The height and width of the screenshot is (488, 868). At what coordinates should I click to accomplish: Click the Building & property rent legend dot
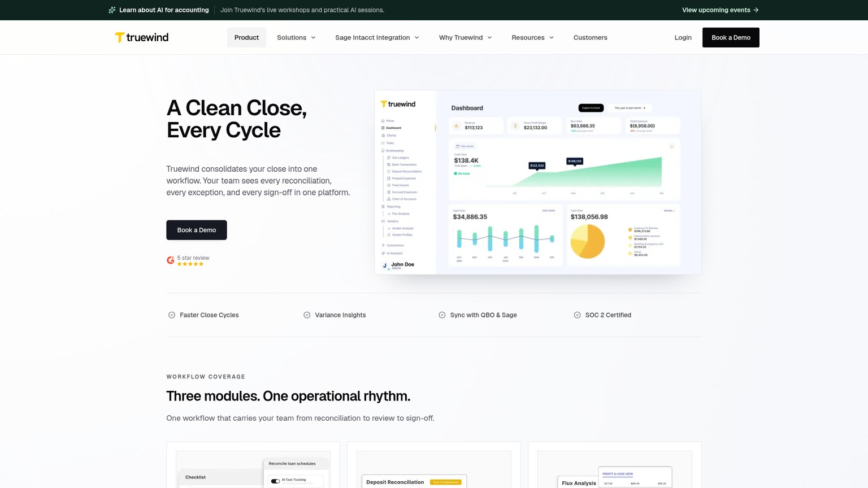630,245
